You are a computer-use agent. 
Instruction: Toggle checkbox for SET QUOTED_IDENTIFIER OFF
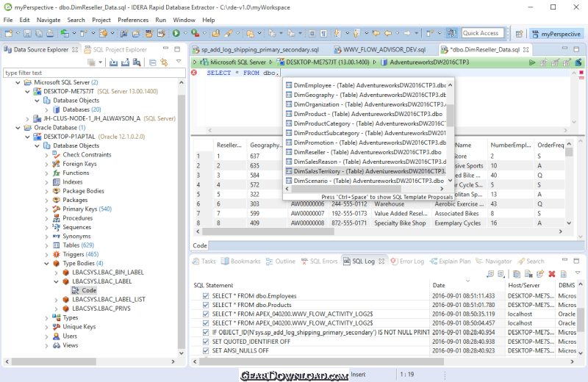(x=206, y=342)
